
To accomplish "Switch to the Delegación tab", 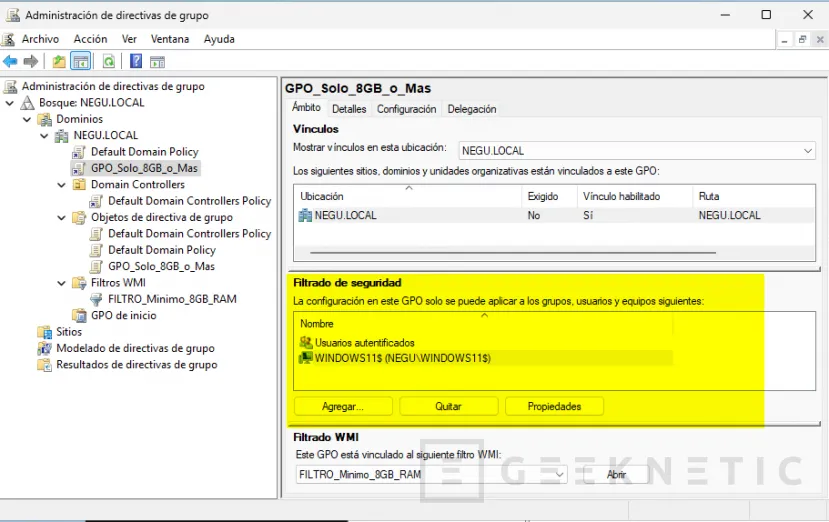I will 471,109.
